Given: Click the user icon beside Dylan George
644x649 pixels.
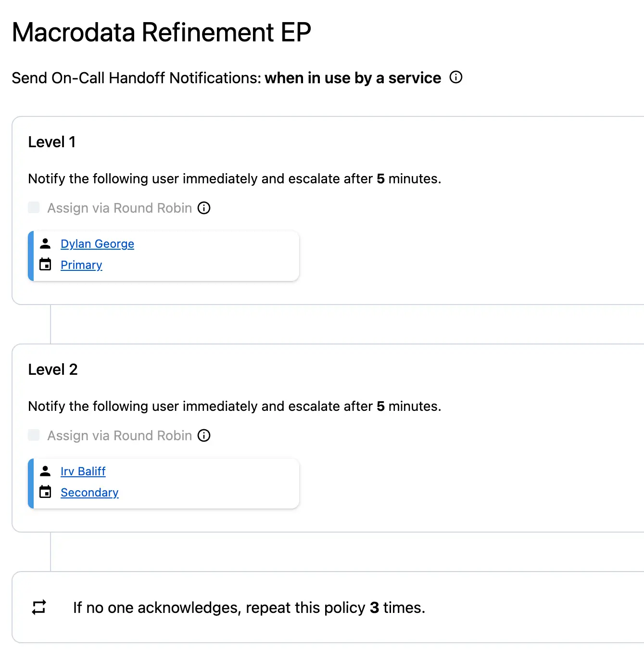Looking at the screenshot, I should click(45, 243).
